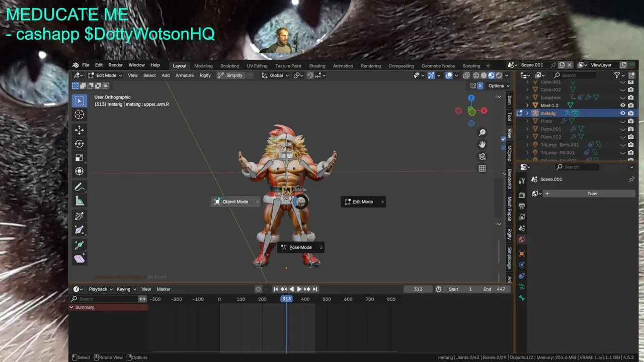The image size is (644, 362).
Task: Select the Move tool
Action: [79, 130]
